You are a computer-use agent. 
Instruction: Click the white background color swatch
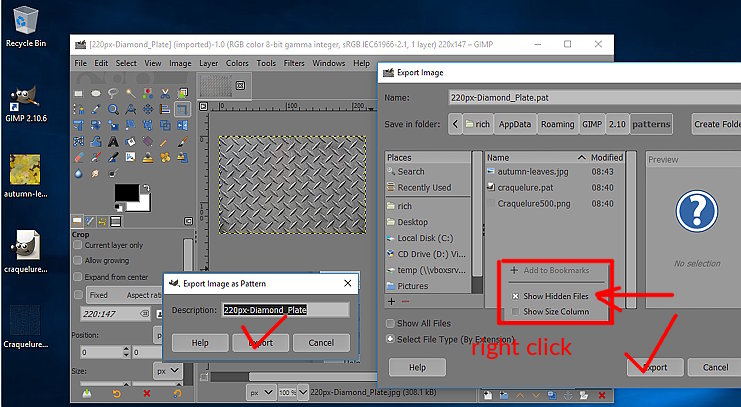point(143,204)
